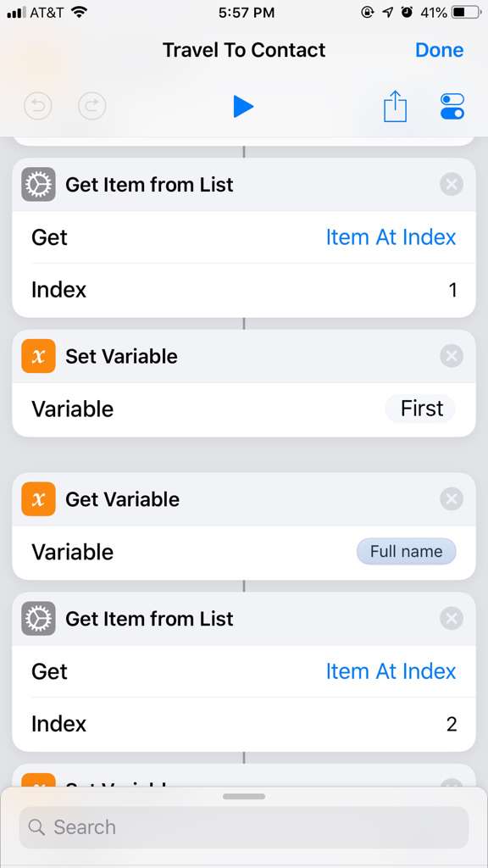The width and height of the screenshot is (488, 868).
Task: Tap the Search actions field
Action: pos(244,827)
